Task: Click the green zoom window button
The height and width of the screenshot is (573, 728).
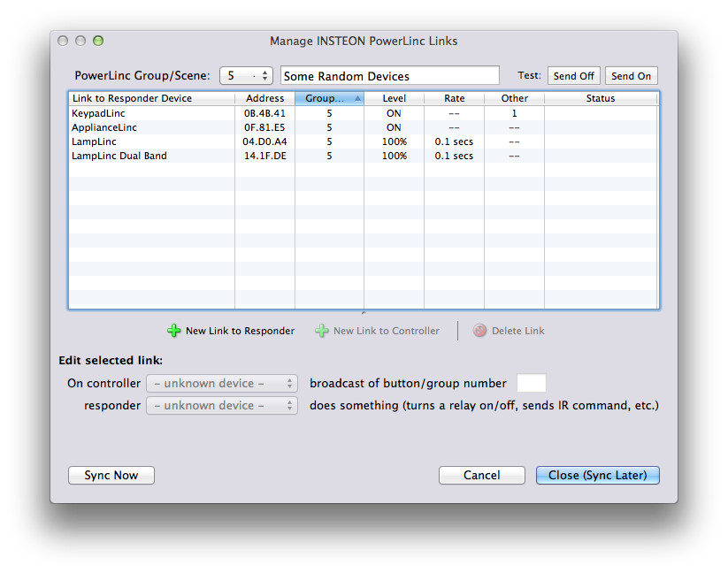Action: pos(98,41)
